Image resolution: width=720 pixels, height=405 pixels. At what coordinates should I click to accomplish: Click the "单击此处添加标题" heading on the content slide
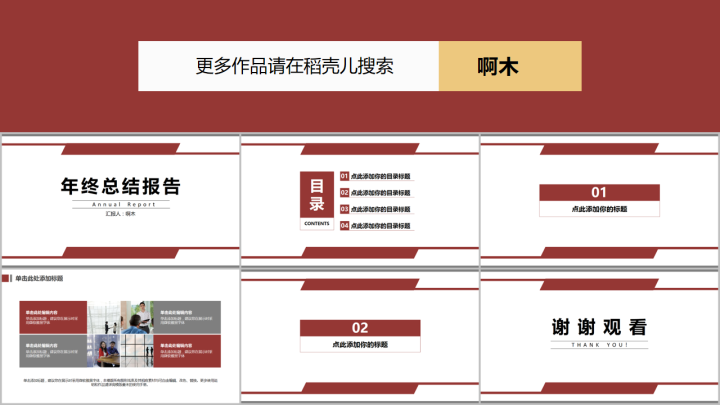[40, 278]
